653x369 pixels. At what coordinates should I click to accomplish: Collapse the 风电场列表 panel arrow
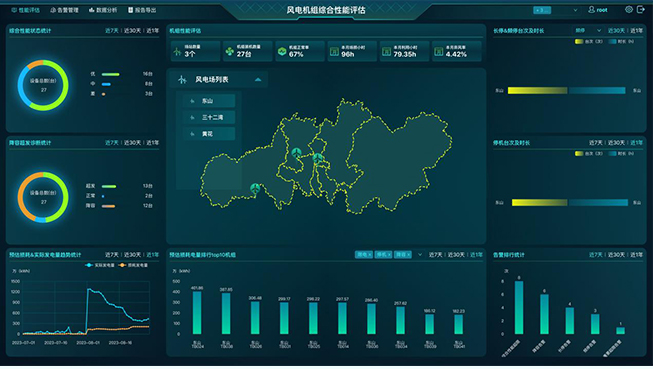258,80
